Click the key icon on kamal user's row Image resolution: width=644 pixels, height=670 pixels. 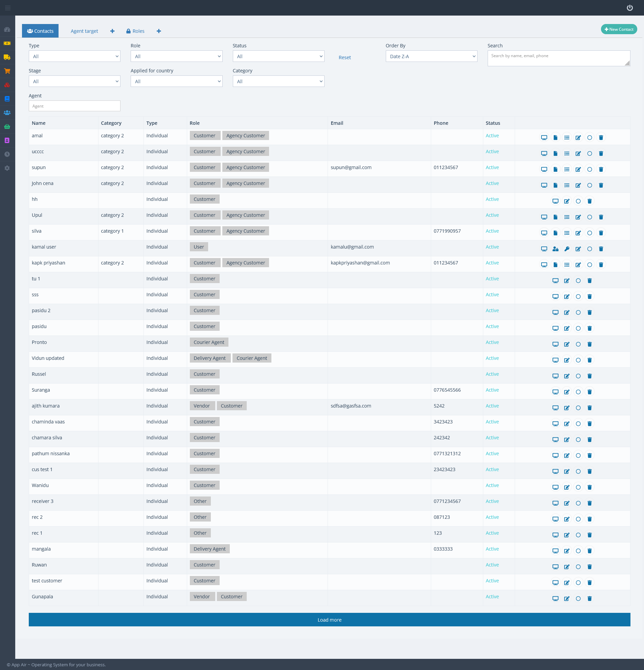[x=567, y=249]
